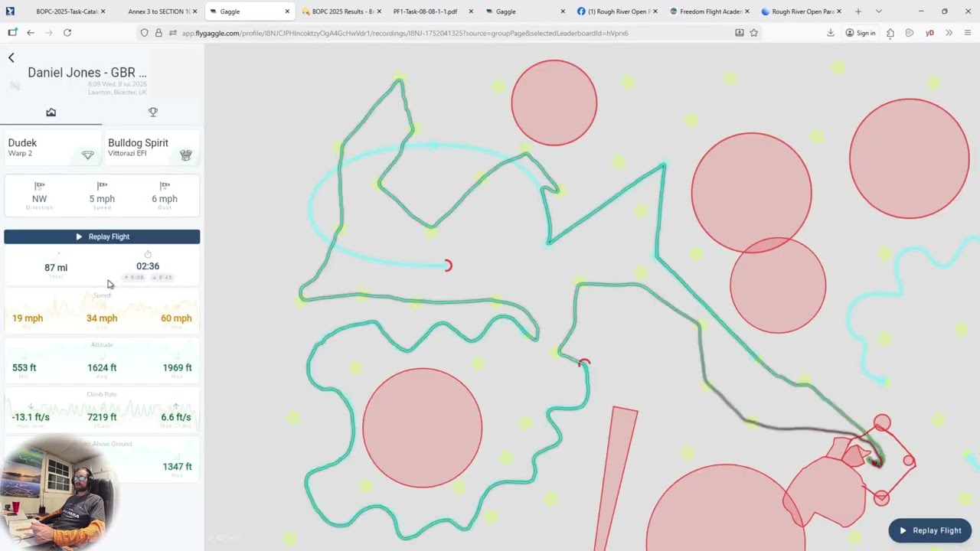This screenshot has width=980, height=551.
Task: Open the browser extensions puzzle icon
Action: tap(890, 33)
